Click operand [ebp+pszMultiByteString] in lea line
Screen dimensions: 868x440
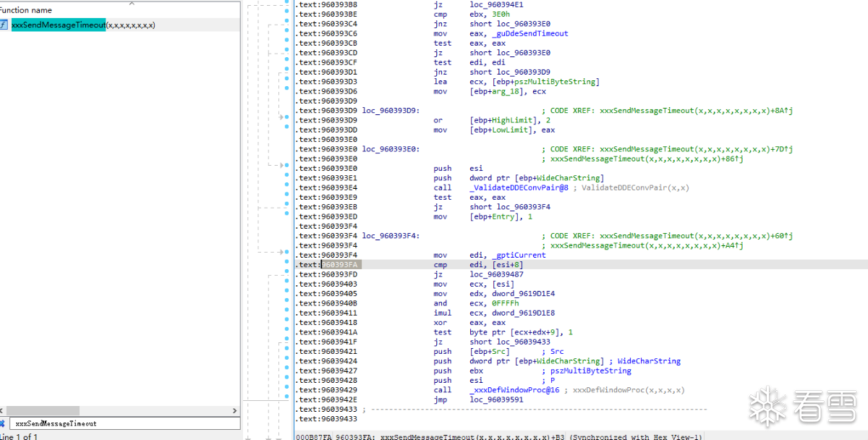coord(545,82)
